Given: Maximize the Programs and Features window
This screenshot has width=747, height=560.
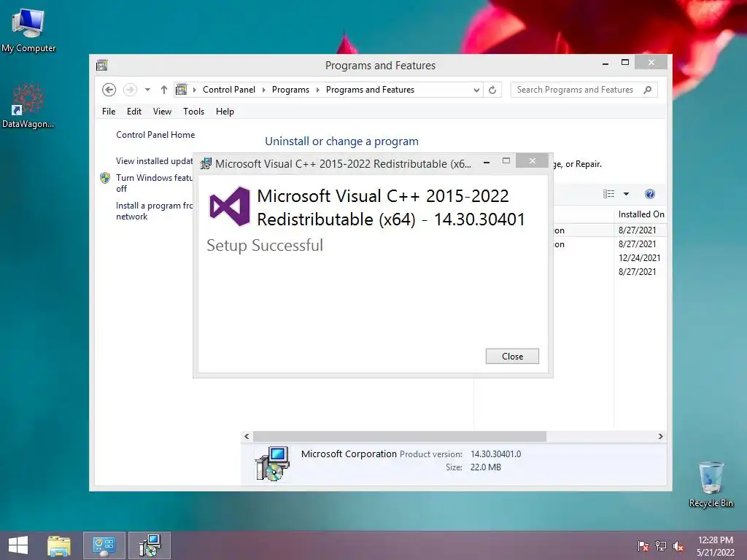Looking at the screenshot, I should (625, 63).
